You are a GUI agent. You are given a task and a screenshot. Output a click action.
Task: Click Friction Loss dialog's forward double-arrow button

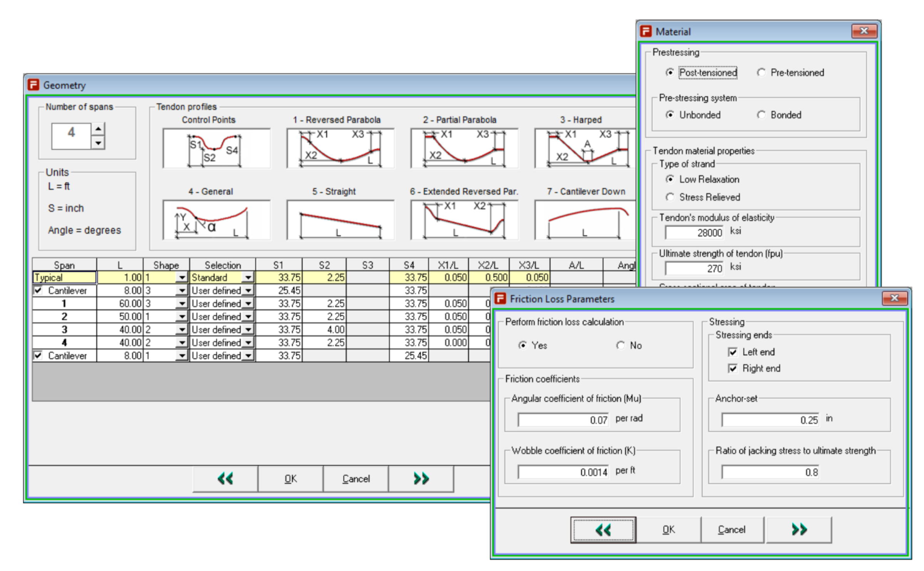pyautogui.click(x=799, y=529)
